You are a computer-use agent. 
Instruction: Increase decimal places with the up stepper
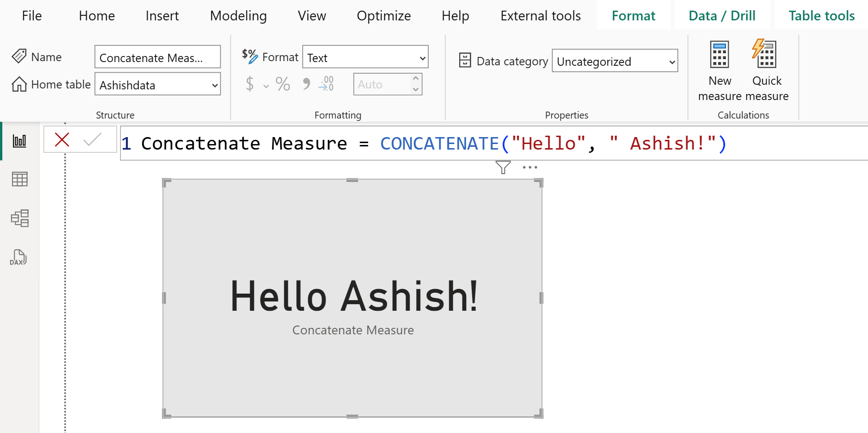415,79
